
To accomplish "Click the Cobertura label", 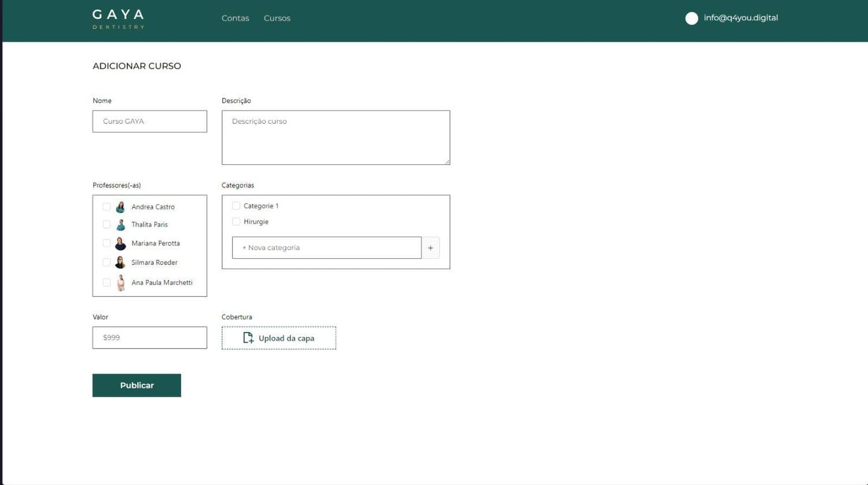I will 237,317.
